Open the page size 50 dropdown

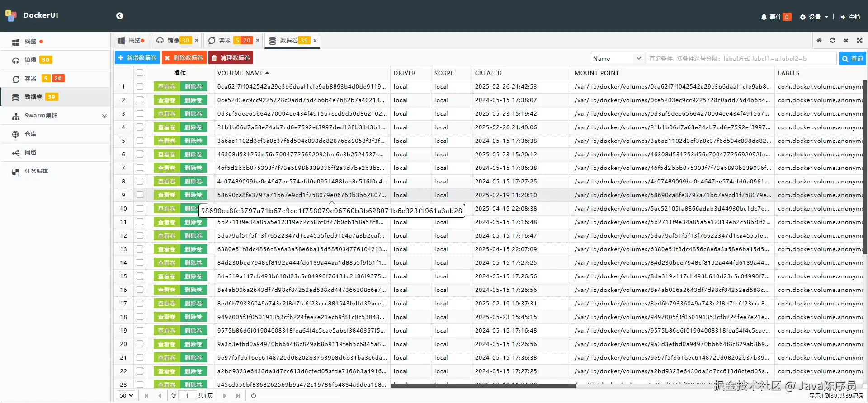[x=126, y=395]
